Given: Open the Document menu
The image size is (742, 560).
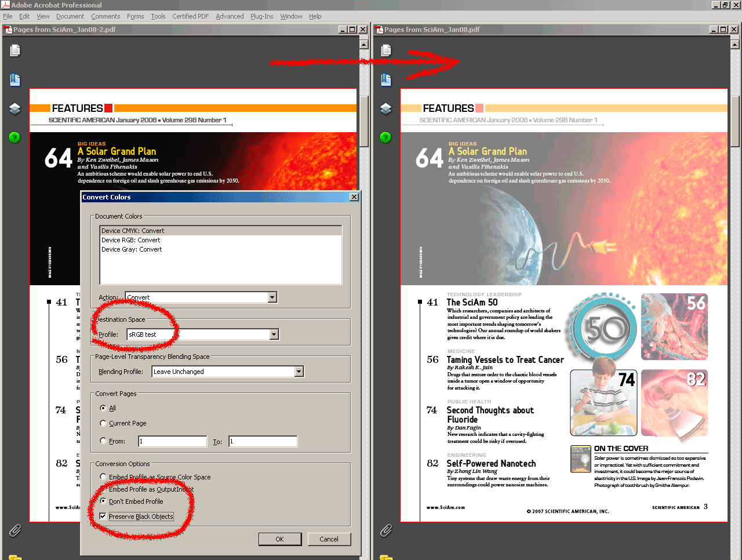Looking at the screenshot, I should [x=70, y=16].
